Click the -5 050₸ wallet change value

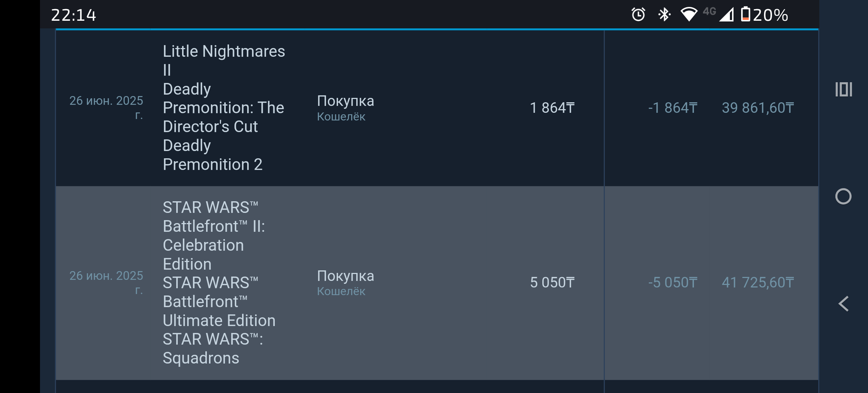pyautogui.click(x=672, y=283)
